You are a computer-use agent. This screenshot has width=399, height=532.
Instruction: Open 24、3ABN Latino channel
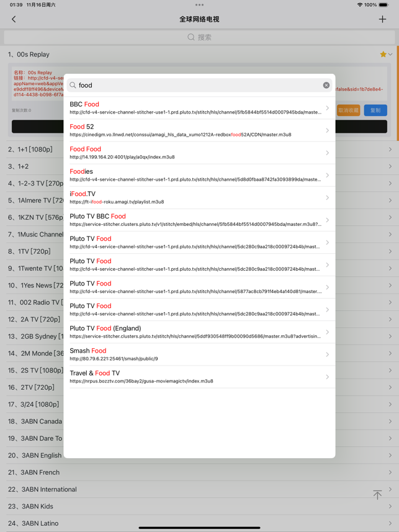click(x=200, y=523)
